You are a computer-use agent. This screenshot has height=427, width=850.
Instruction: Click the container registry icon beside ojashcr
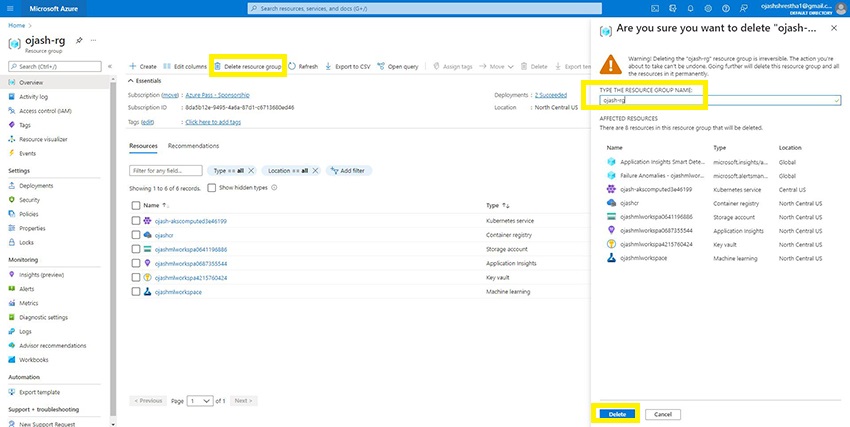coord(147,235)
